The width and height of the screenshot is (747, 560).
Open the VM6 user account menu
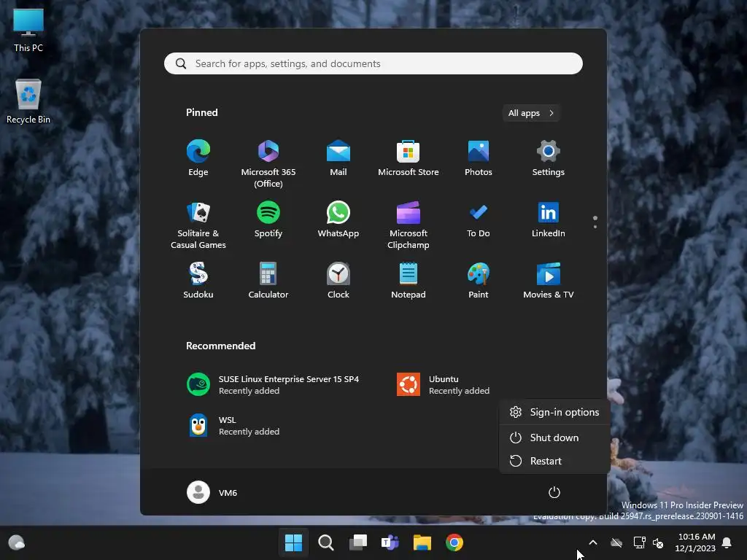click(x=212, y=492)
